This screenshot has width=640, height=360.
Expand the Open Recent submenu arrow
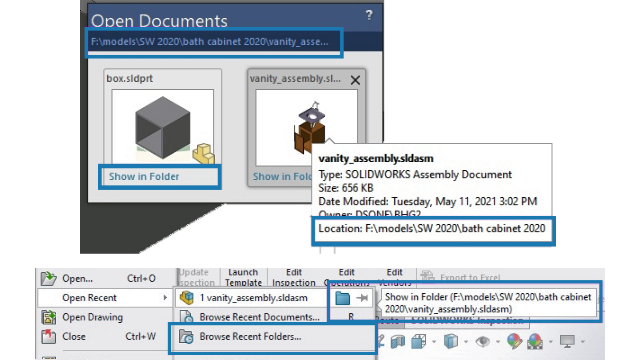click(x=165, y=298)
